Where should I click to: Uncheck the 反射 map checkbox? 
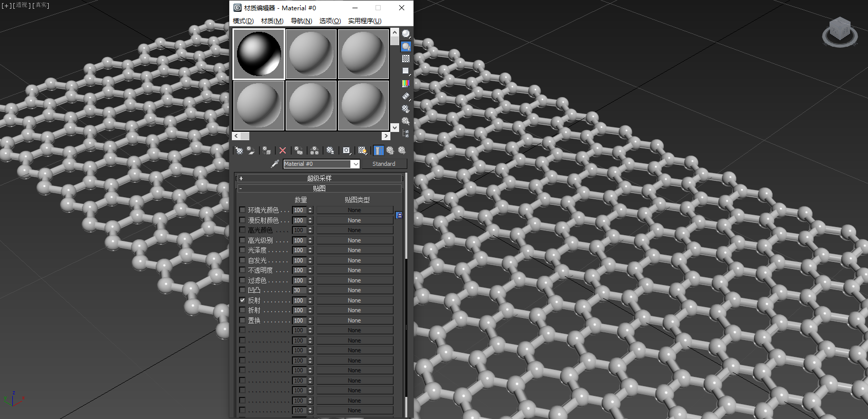click(242, 300)
